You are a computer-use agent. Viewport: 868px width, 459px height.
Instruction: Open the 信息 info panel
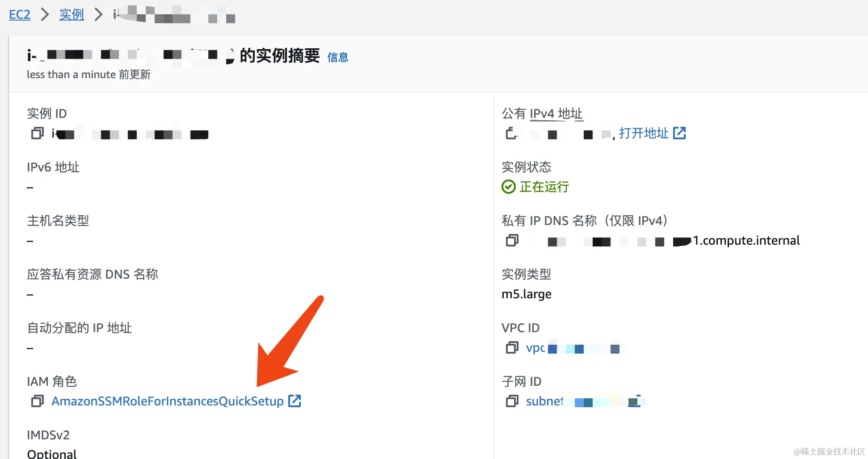pos(338,57)
